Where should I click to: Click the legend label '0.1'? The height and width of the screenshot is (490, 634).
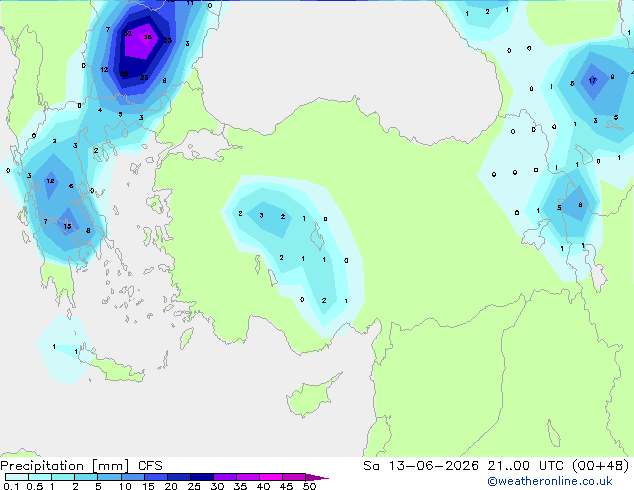pyautogui.click(x=11, y=486)
